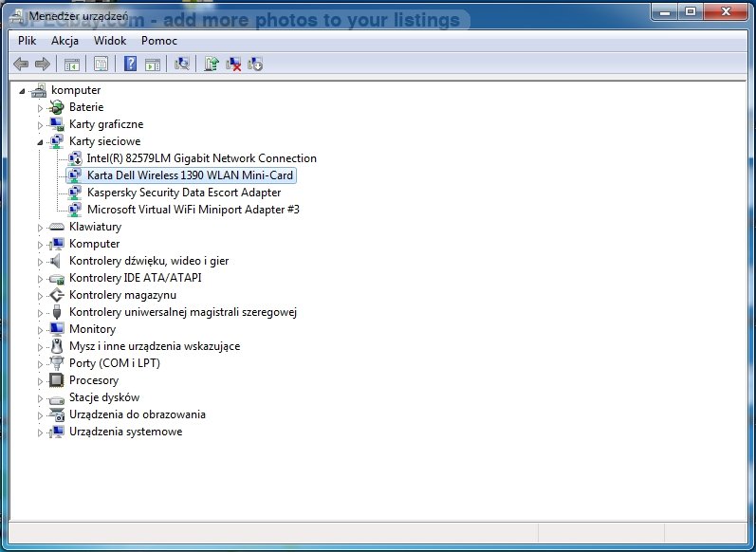756x552 pixels.
Task: Expand the Porty (COM i LPT) category
Action: [40, 364]
